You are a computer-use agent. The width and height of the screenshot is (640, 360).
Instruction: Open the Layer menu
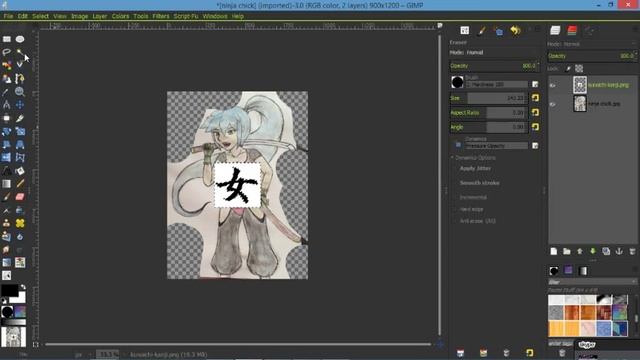(100, 16)
